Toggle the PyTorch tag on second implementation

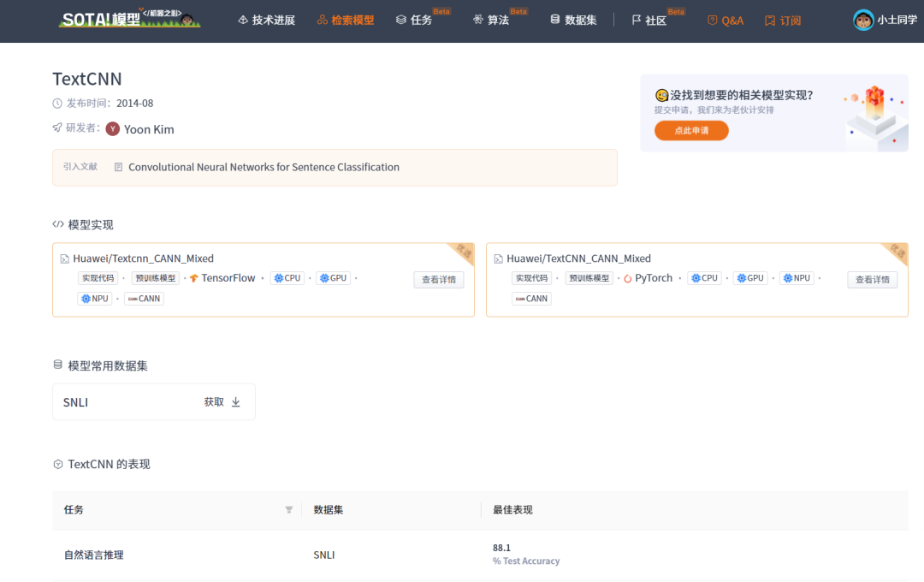click(649, 277)
